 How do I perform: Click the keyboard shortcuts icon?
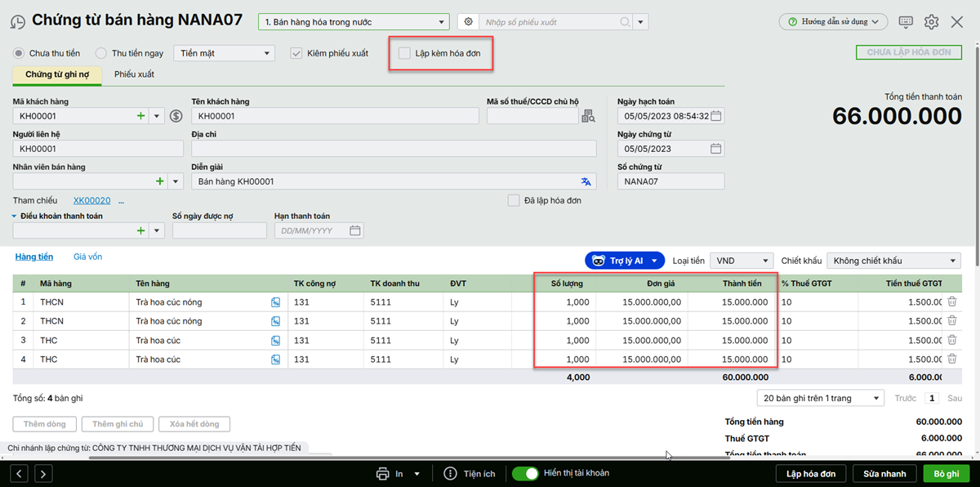pyautogui.click(x=905, y=22)
